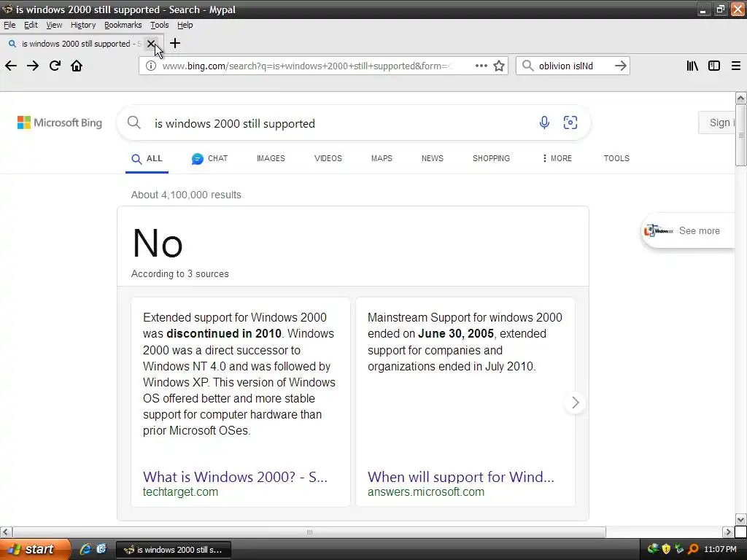Viewport: 747px width, 560px height.
Task: Reload the page with the refresh icon
Action: pos(55,66)
